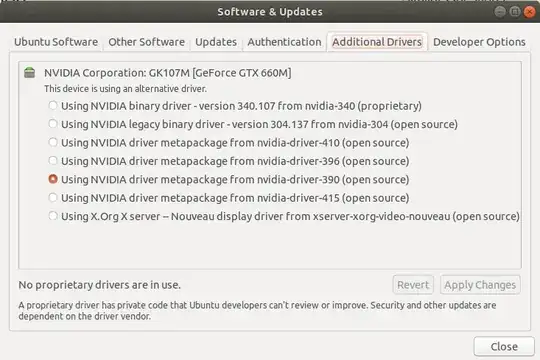Click the 'No proprietary drivers are in use' status
Screen dimensions: 540x360
point(100,285)
